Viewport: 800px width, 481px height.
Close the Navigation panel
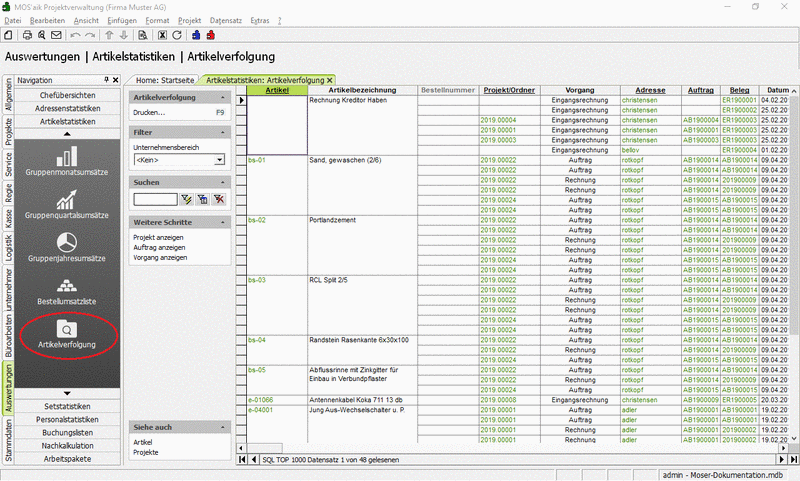(x=116, y=80)
